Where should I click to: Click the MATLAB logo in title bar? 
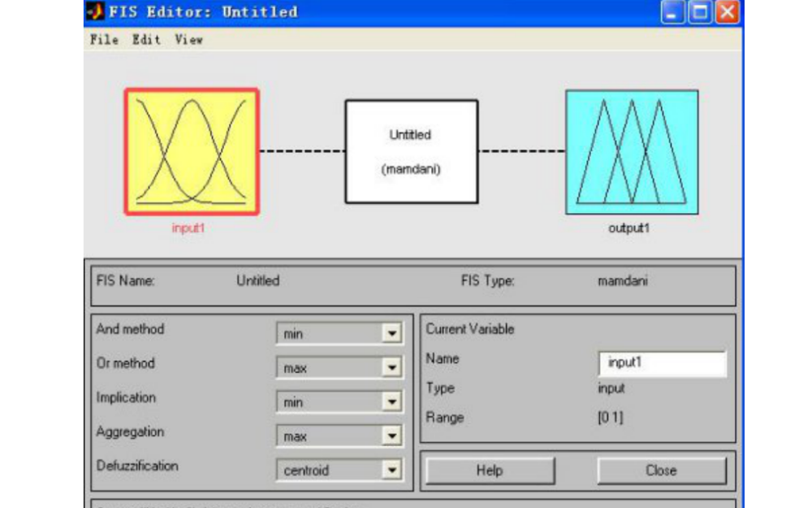coord(95,12)
